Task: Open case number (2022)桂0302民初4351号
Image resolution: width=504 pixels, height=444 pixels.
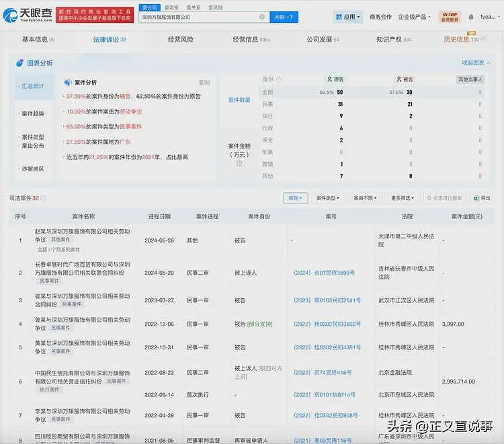Action: [327, 347]
